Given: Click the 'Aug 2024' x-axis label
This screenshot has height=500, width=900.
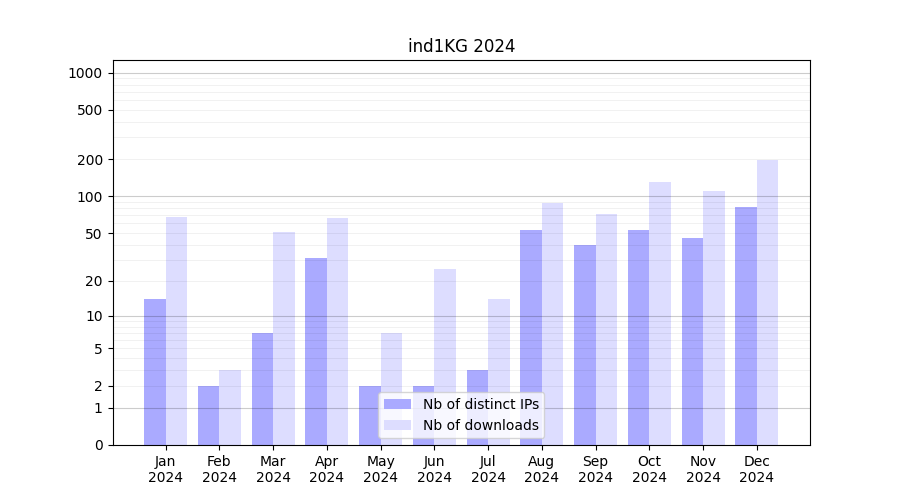Looking at the screenshot, I should (x=542, y=469).
